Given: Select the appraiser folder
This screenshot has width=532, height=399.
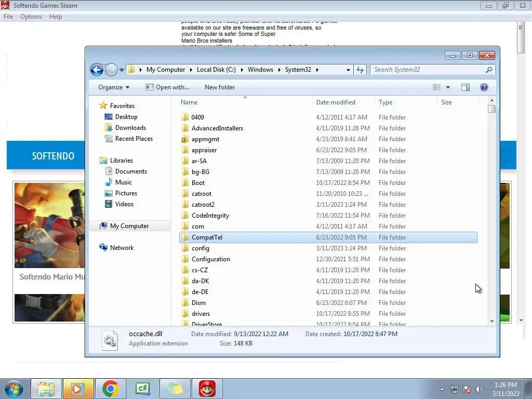Looking at the screenshot, I should point(328,150).
